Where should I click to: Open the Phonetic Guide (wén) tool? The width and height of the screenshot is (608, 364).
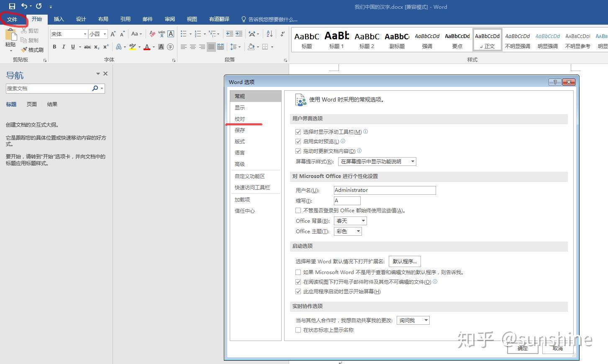tap(162, 34)
